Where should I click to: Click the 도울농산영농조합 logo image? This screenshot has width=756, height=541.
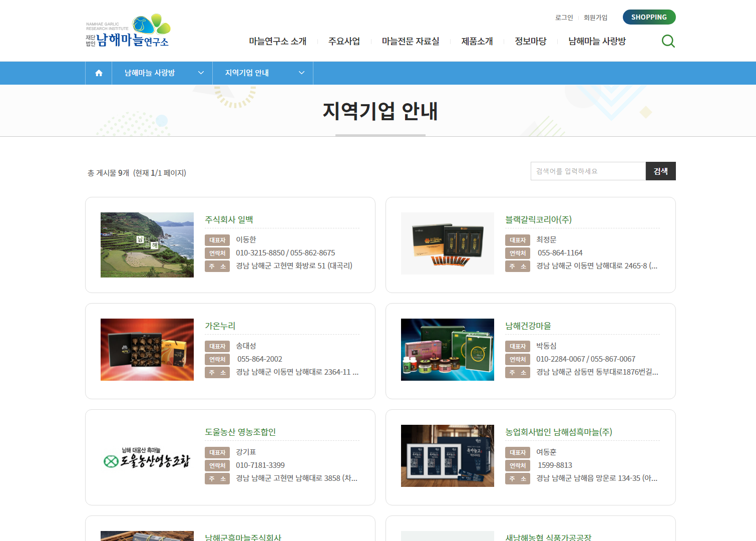pos(147,458)
